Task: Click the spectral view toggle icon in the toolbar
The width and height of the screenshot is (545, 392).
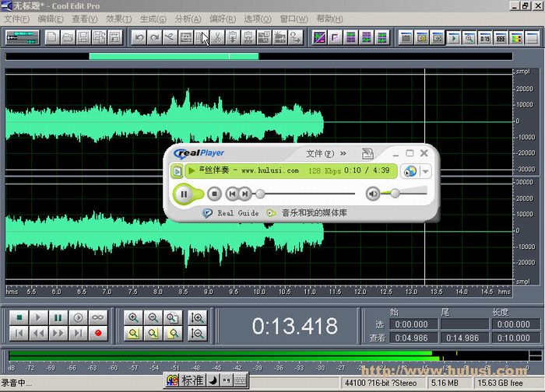Action: pos(319,37)
